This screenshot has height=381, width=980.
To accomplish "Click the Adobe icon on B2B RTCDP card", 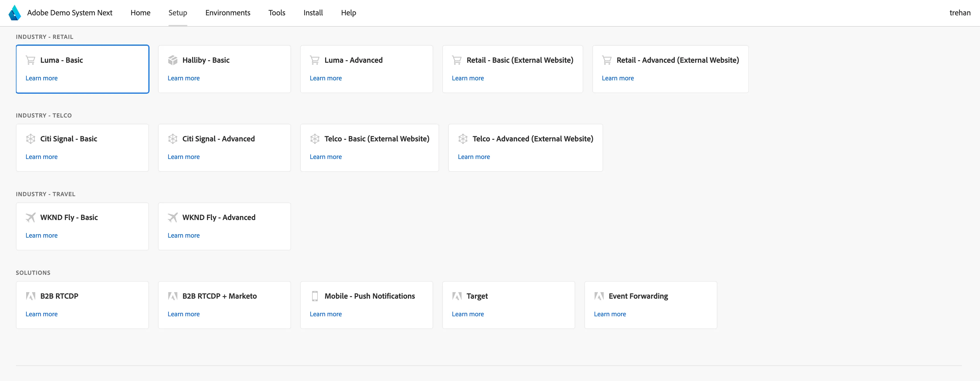I will tap(30, 296).
